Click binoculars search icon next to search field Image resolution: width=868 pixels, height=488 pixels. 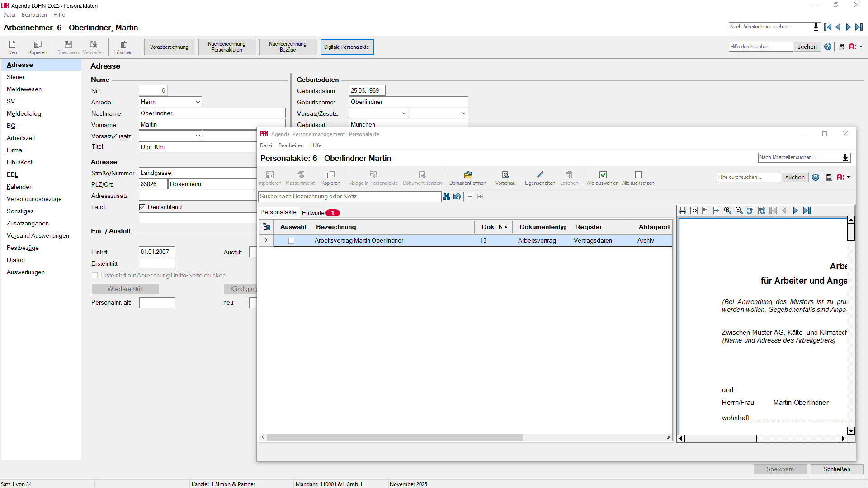447,197
